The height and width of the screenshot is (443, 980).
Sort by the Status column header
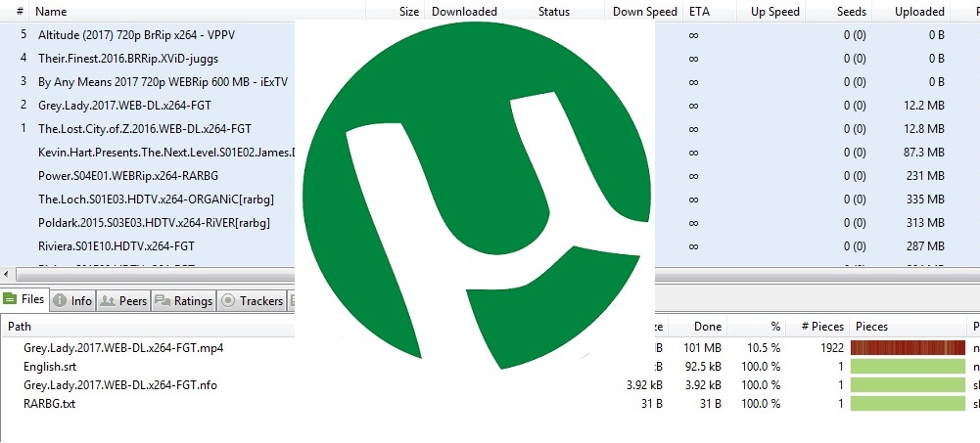point(554,11)
